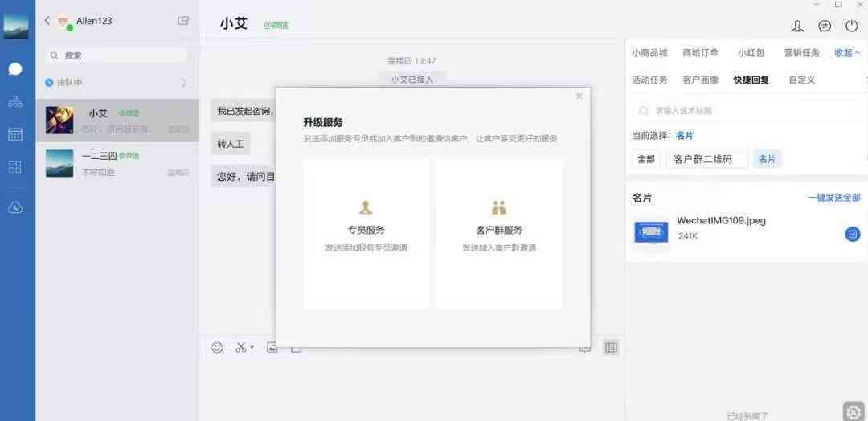Switch to 快捷回复 tab
868x421 pixels.
(x=751, y=80)
